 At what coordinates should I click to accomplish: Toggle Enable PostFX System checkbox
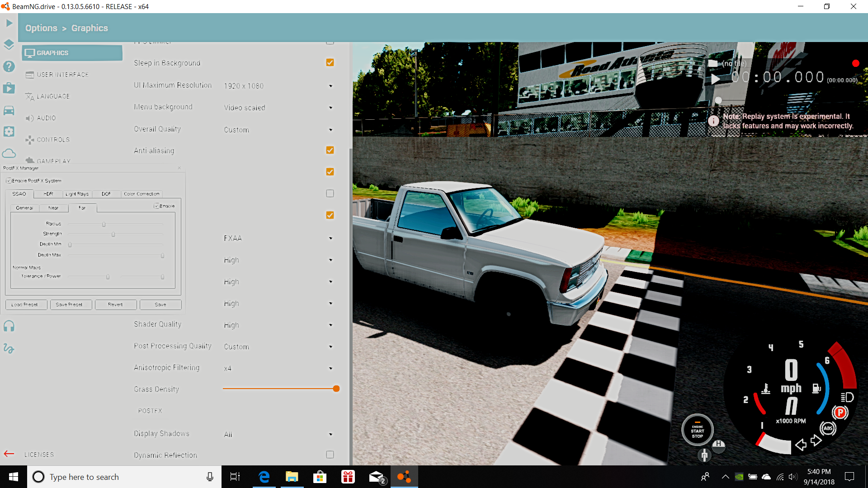coord(9,181)
